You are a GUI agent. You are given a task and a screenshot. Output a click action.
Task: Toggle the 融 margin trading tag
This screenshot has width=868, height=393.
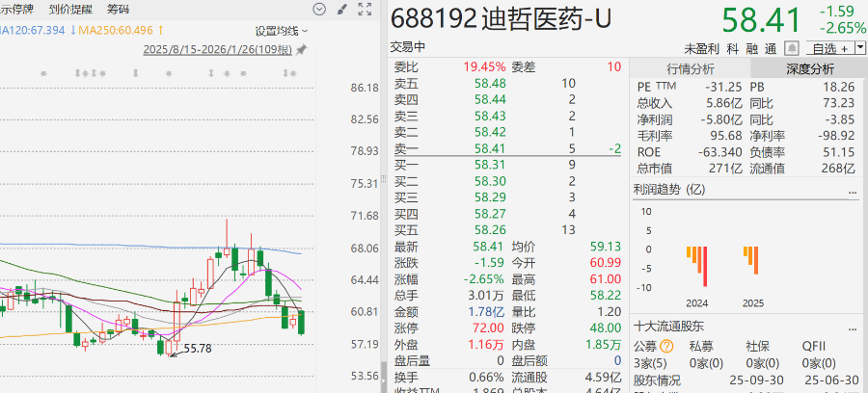click(751, 47)
